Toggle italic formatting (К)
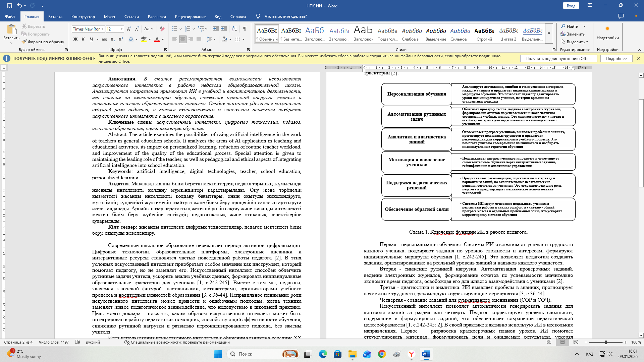 [83, 39]
